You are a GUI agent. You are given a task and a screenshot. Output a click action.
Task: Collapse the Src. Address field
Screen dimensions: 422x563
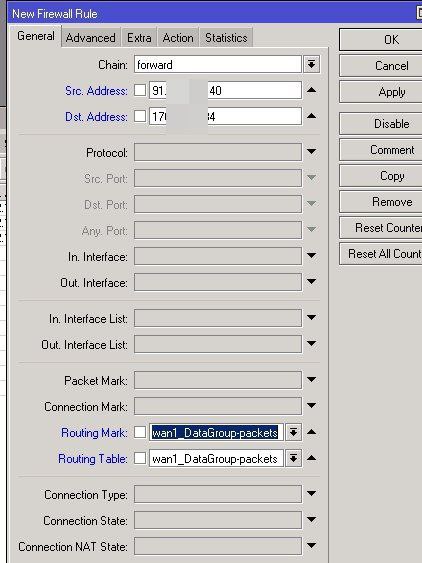311,90
